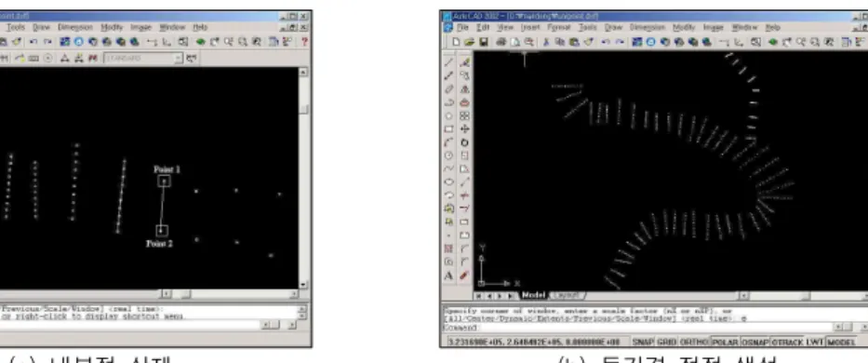
Task: Click Print icon in right window toolbar
Action: click(501, 41)
